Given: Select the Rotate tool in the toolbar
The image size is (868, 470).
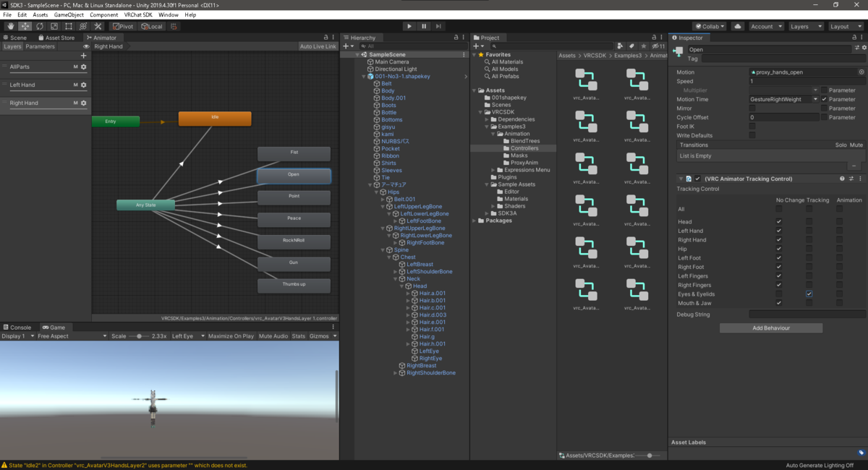Looking at the screenshot, I should tap(39, 26).
